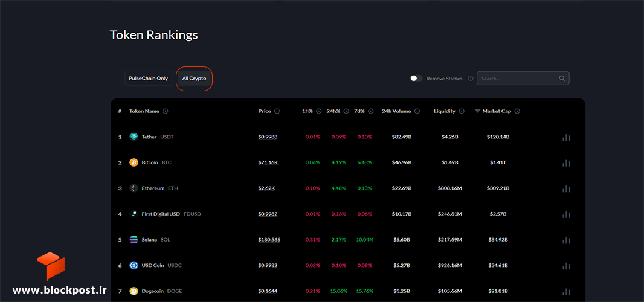This screenshot has width=644, height=302.
Task: Open the chart icon for USD Coin row
Action: [567, 266]
